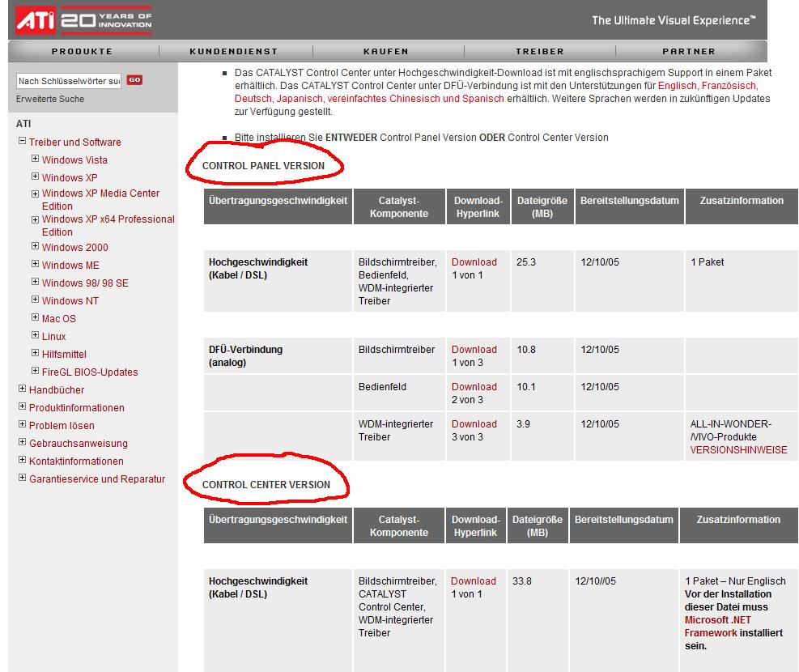This screenshot has height=672, width=799.
Task: Expand the Problem lösen tree node
Action: pyautogui.click(x=22, y=424)
